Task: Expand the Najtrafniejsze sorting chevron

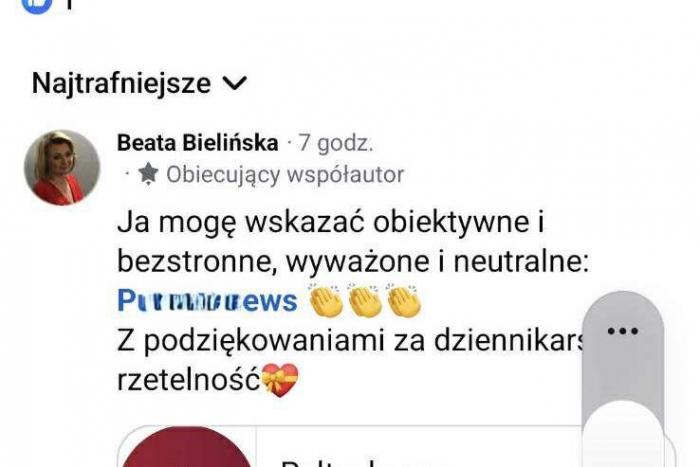Action: click(x=234, y=83)
